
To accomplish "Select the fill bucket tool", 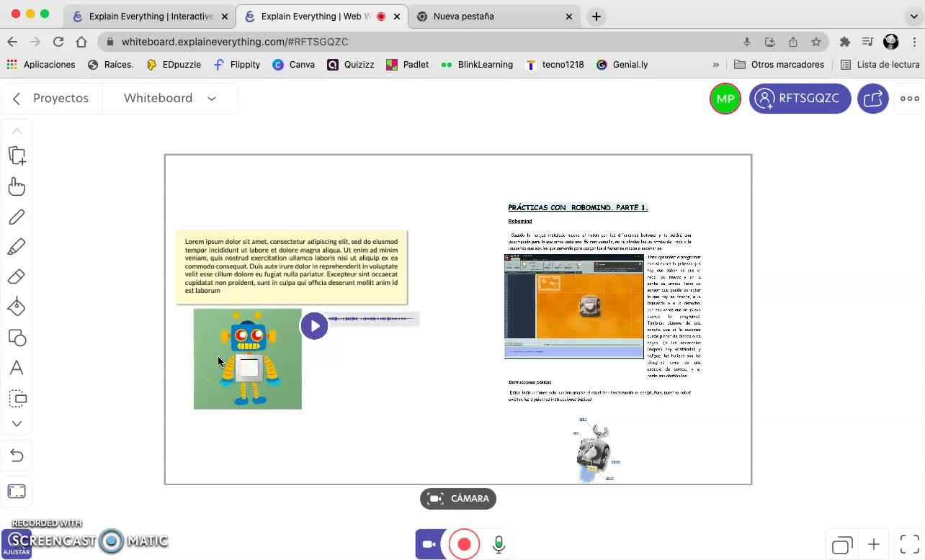I will tap(17, 307).
